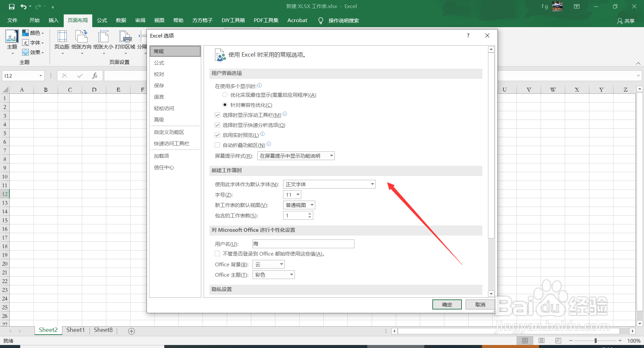The width and height of the screenshot is (644, 348).
Task: Add a new sheet with plus icon
Action: [x=131, y=331]
